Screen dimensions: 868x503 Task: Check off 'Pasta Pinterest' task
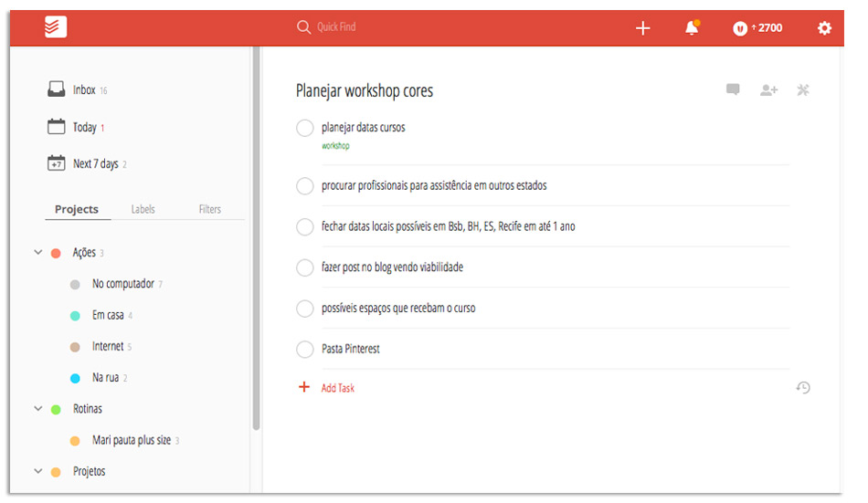pyautogui.click(x=305, y=349)
